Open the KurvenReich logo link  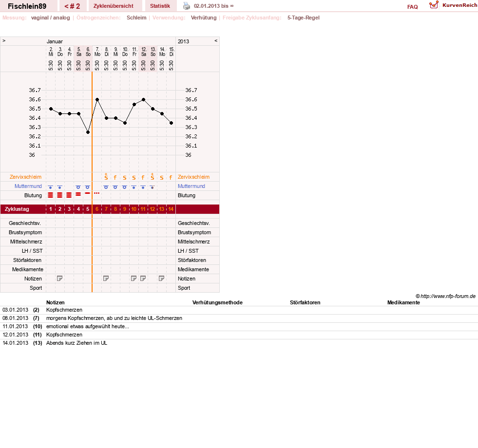[x=453, y=5]
